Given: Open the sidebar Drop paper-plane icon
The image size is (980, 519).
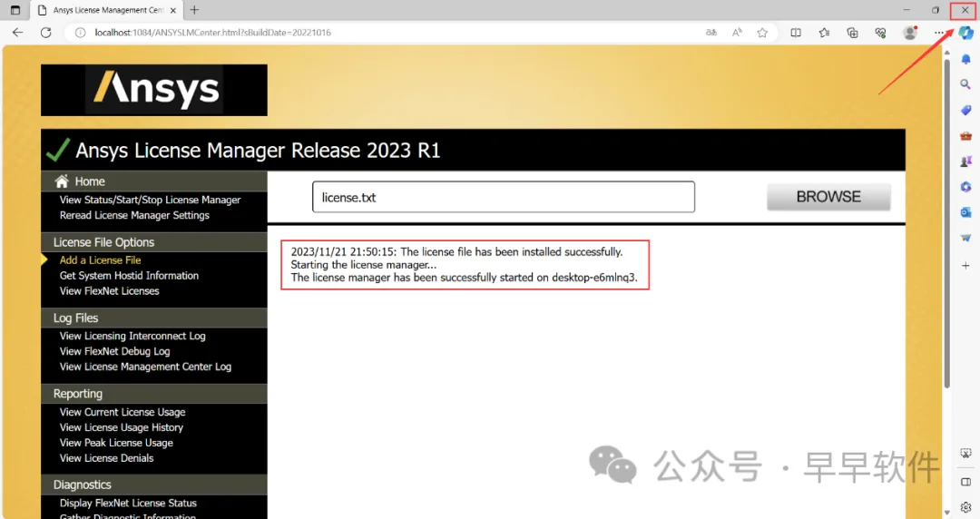Looking at the screenshot, I should tap(965, 239).
